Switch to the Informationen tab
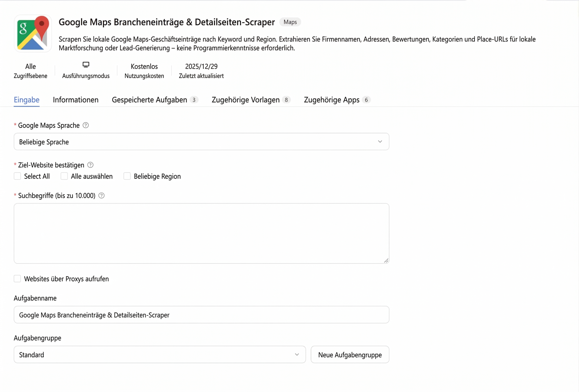 (x=75, y=100)
